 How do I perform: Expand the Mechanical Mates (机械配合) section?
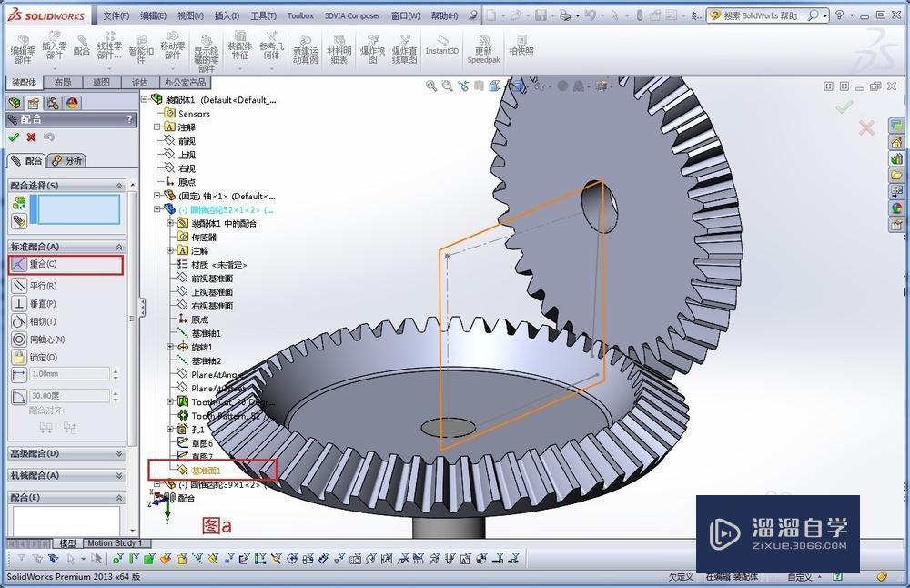coord(66,475)
